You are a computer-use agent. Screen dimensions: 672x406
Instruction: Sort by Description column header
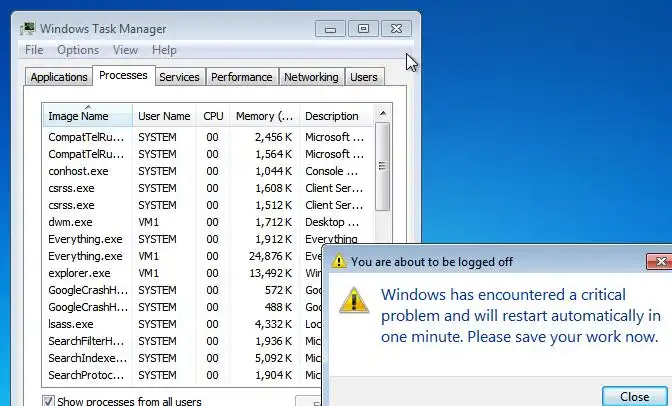point(336,116)
